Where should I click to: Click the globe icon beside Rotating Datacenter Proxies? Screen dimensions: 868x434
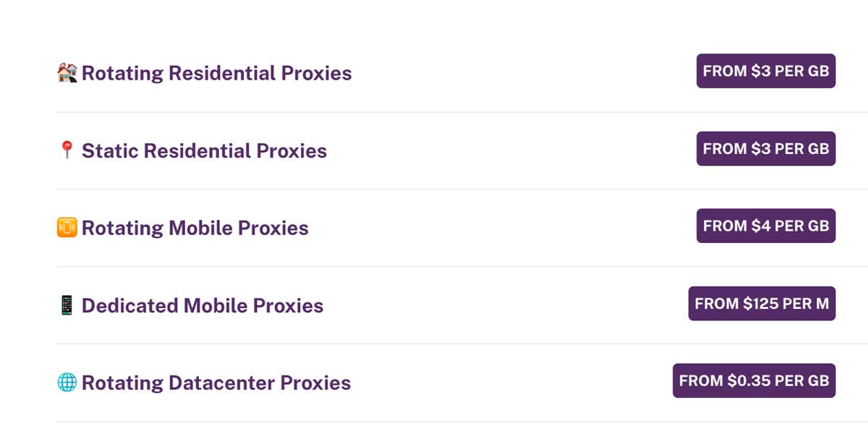pyautogui.click(x=67, y=382)
